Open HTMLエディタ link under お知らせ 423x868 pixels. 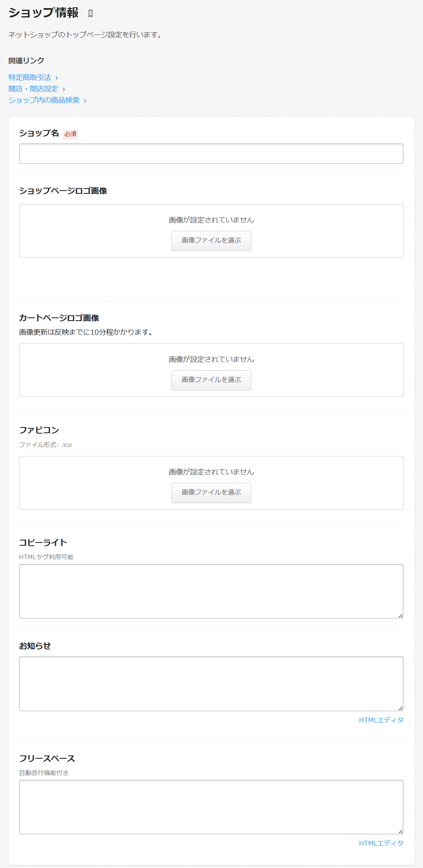381,720
